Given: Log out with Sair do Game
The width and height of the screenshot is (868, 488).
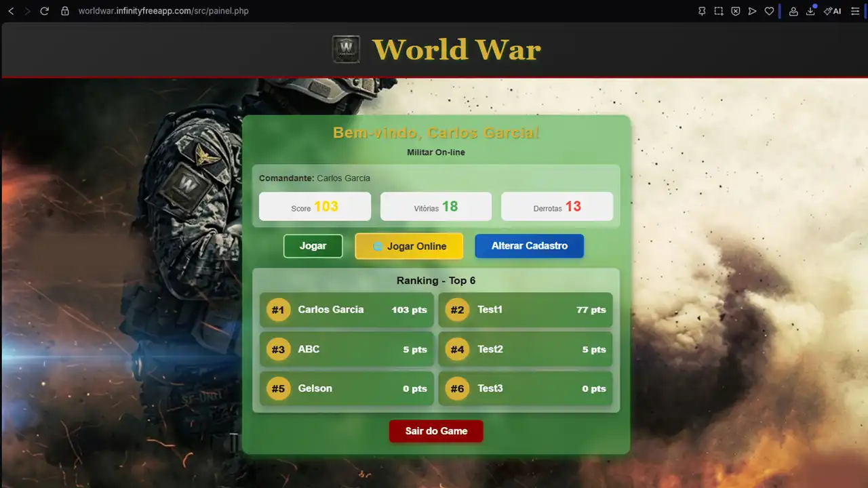Looking at the screenshot, I should tap(436, 431).
